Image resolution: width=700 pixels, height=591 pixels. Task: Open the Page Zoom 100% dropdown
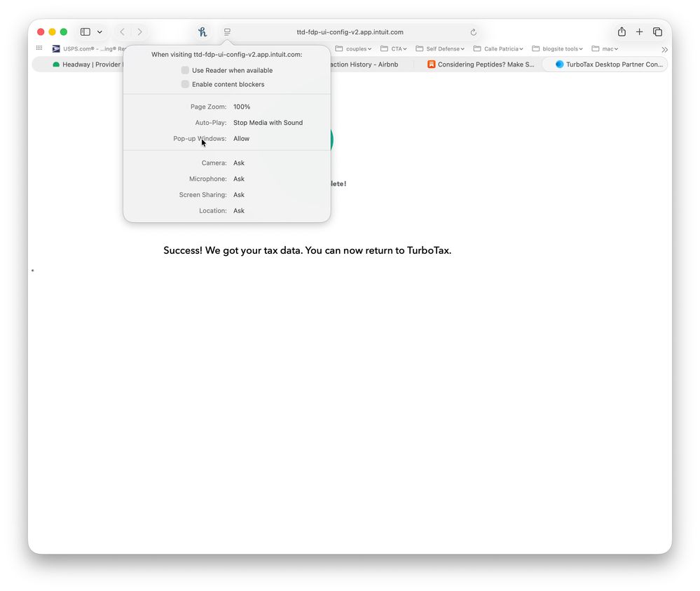point(242,107)
